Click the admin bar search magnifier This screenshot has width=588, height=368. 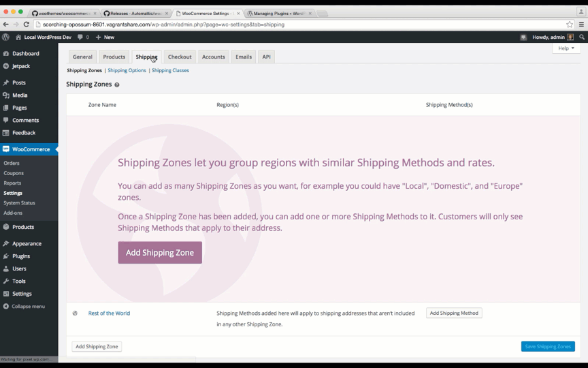(582, 37)
